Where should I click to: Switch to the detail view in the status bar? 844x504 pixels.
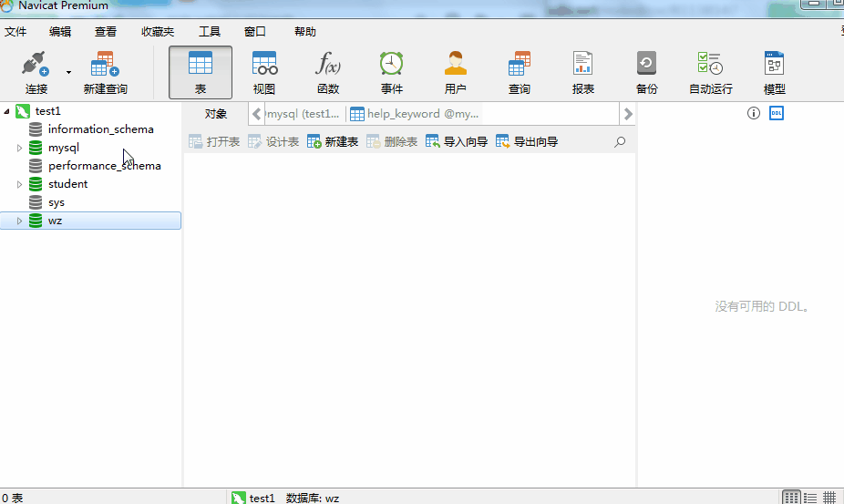pyautogui.click(x=829, y=498)
